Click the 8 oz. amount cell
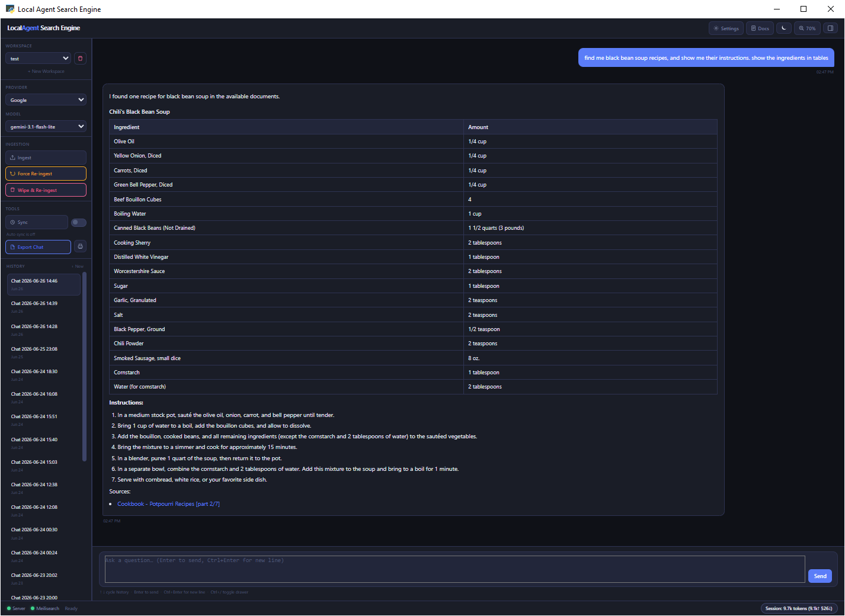845x616 pixels. click(x=590, y=358)
